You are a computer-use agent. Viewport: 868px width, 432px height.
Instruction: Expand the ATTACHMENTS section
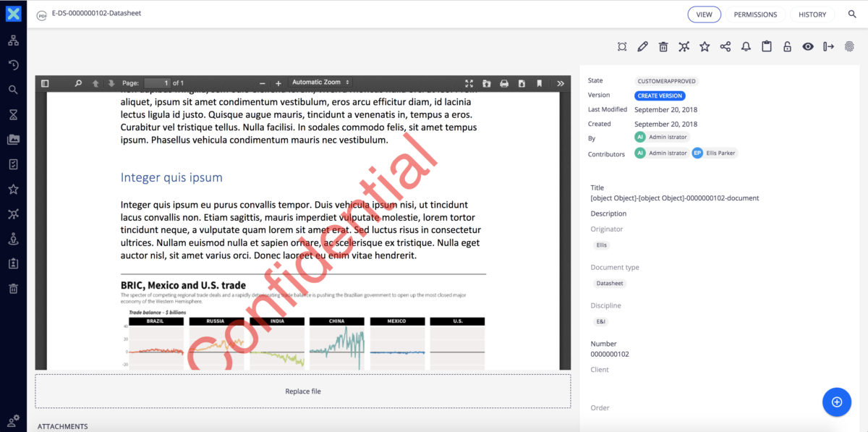(63, 426)
